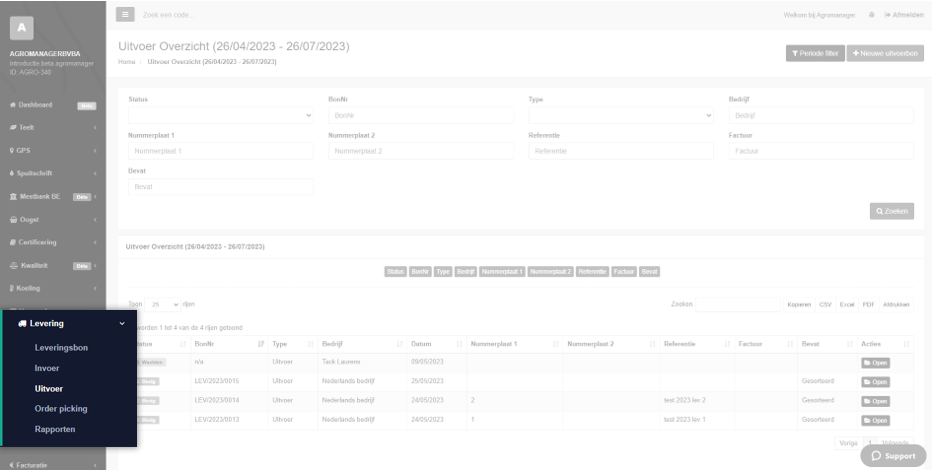
Task: Toggle the Nummerplaat 1 column visibility button
Action: [x=502, y=272]
